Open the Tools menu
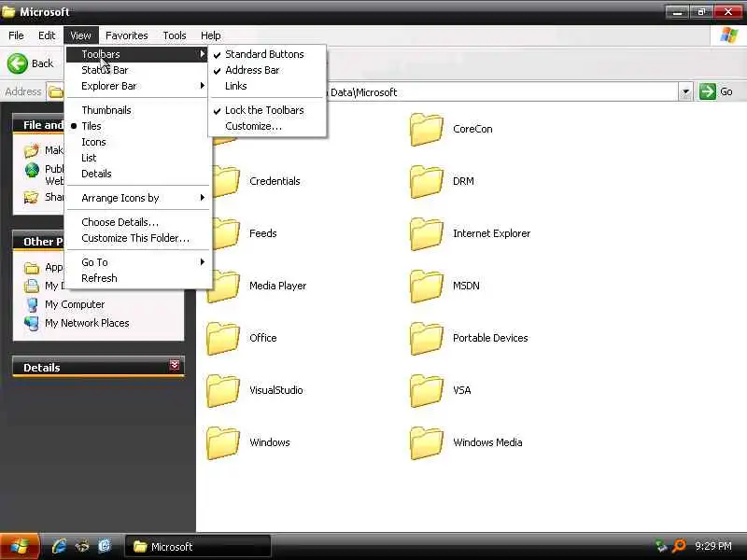 coord(175,35)
